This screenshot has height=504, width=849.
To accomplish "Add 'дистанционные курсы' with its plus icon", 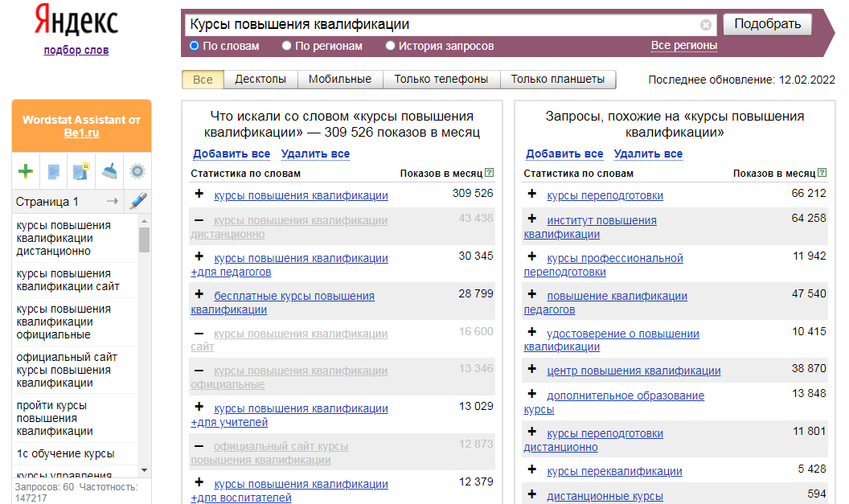I will pyautogui.click(x=532, y=494).
